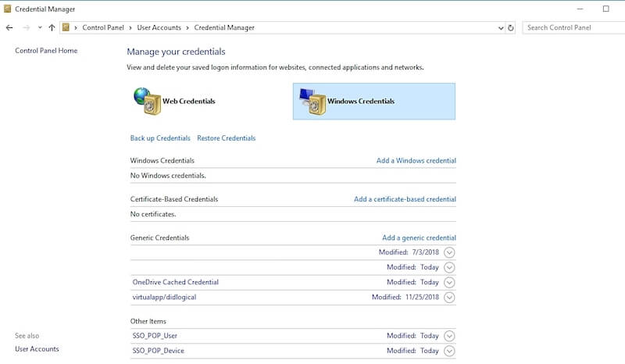Select the Web Credentials vault icon
This screenshot has width=625, height=364.
point(147,102)
